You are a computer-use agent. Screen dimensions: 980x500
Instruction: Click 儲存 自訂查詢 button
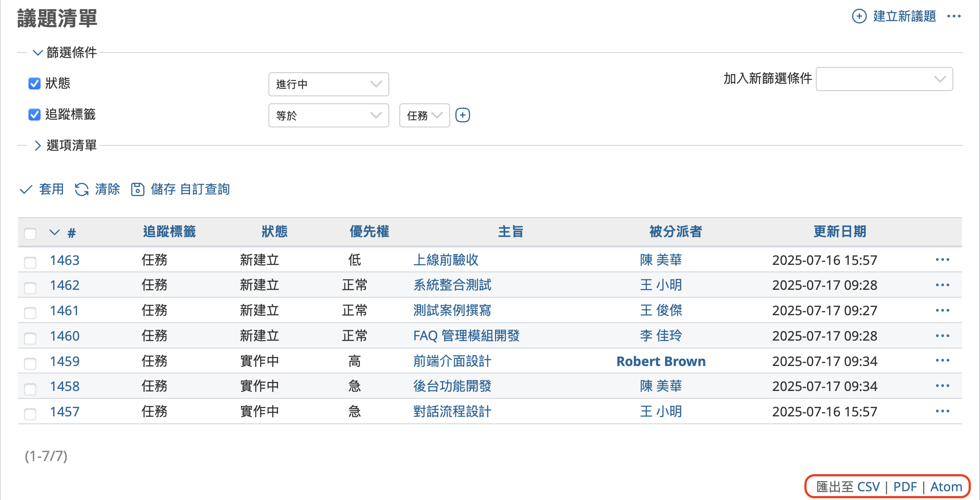tap(180, 189)
